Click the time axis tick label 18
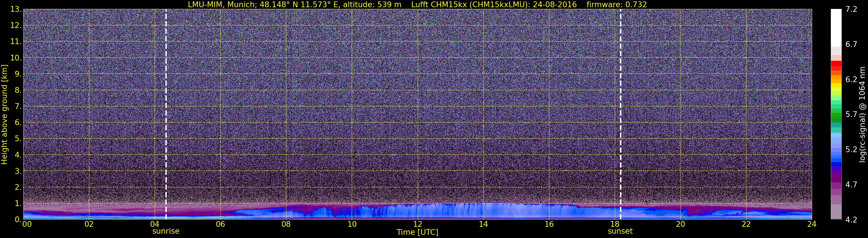The width and height of the screenshot is (868, 238). (614, 224)
